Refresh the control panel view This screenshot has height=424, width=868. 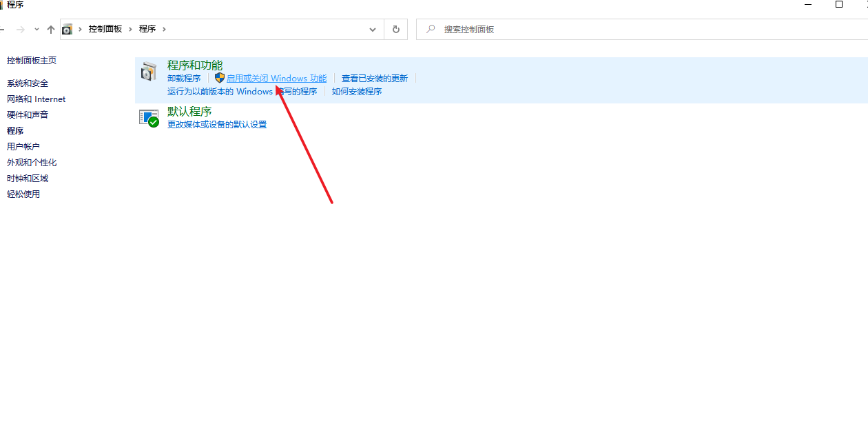(395, 30)
